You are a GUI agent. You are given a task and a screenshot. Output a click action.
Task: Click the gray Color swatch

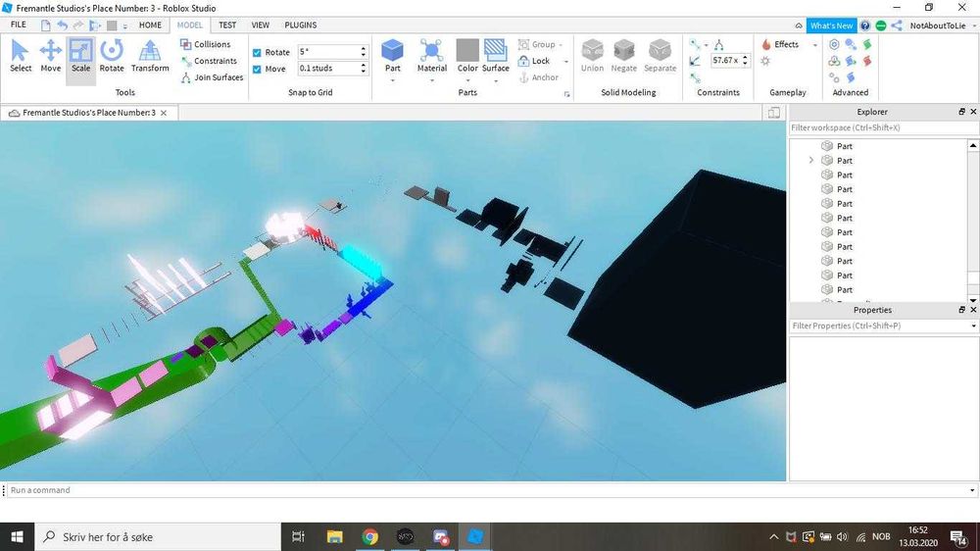(x=467, y=51)
